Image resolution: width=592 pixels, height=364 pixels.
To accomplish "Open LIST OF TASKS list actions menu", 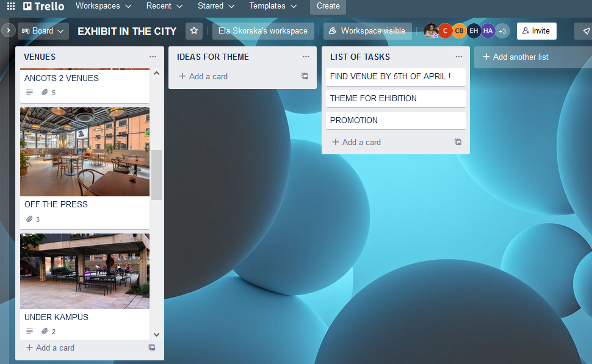I will click(x=459, y=57).
